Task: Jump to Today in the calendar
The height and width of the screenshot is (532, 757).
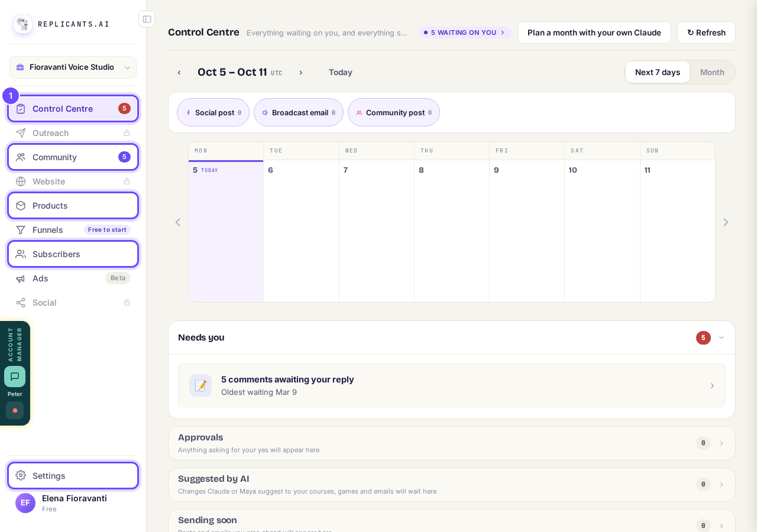Action: click(x=341, y=73)
